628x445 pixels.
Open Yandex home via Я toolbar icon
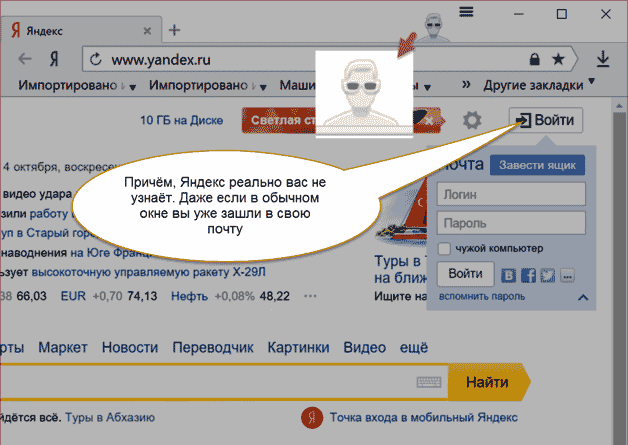click(x=54, y=59)
